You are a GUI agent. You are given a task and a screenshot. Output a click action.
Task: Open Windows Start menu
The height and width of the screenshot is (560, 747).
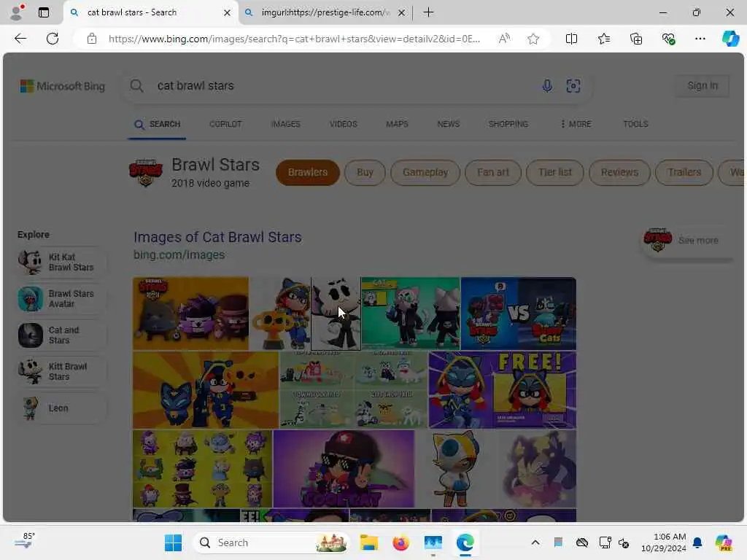[x=173, y=542]
